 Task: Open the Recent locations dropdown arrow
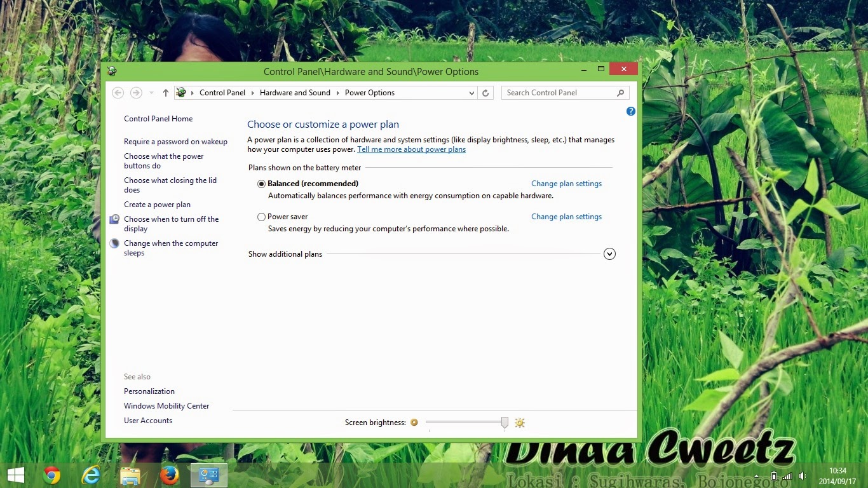(x=151, y=93)
